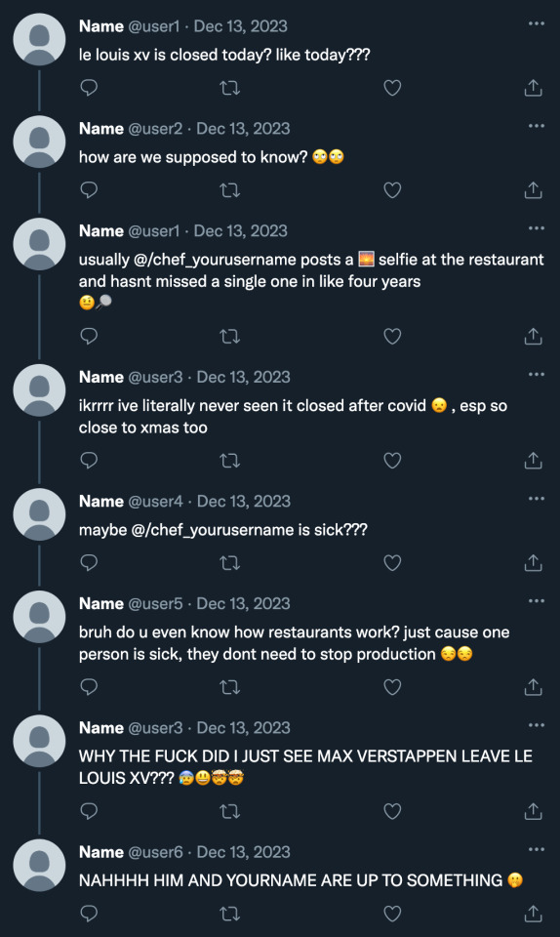Screen dimensions: 560x937
Task: Share the MAX VERSTAPPEN LEAVE LE LOUIS XV tweet
Action: pos(533,811)
